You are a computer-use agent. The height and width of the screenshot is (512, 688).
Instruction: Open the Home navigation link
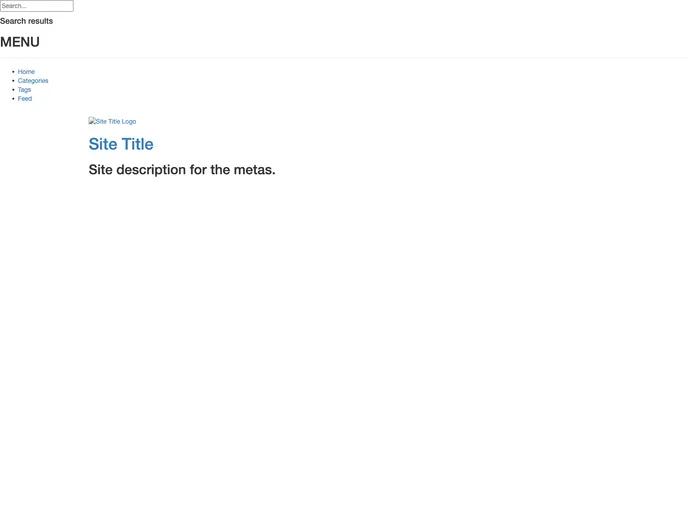pos(26,72)
